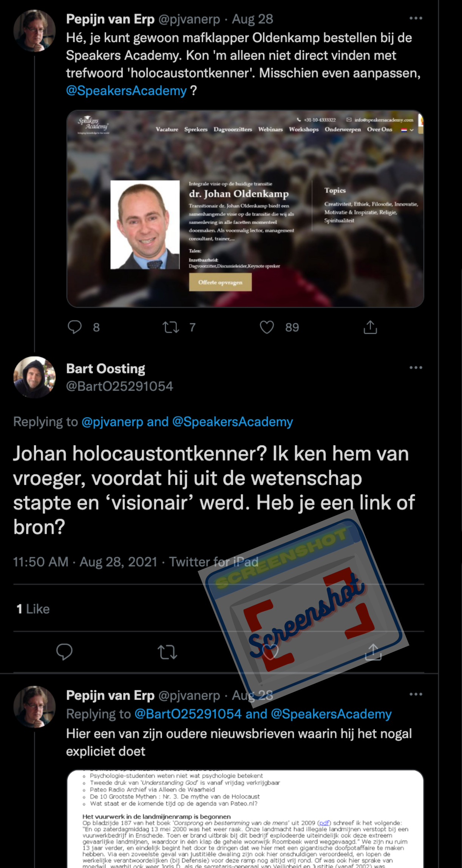Open the @SpeakersAcademy mention in first tweet

pyautogui.click(x=126, y=91)
